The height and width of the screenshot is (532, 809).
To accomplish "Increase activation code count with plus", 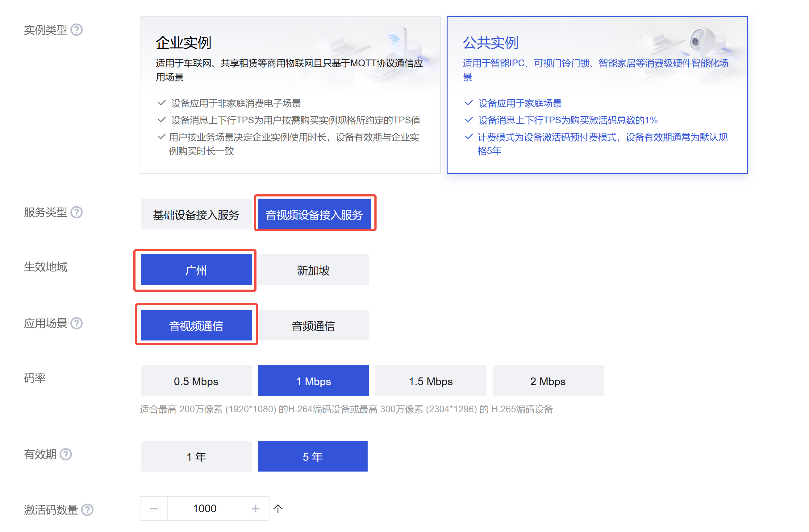I will pos(255,509).
